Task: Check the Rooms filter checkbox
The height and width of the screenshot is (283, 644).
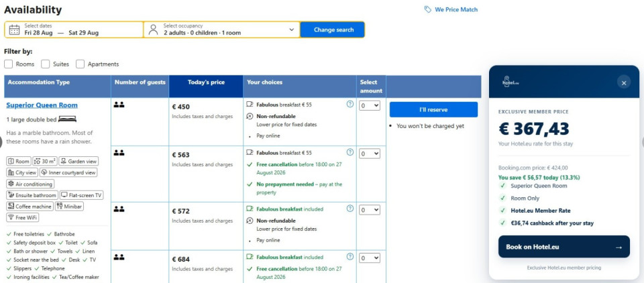Action: 8,64
